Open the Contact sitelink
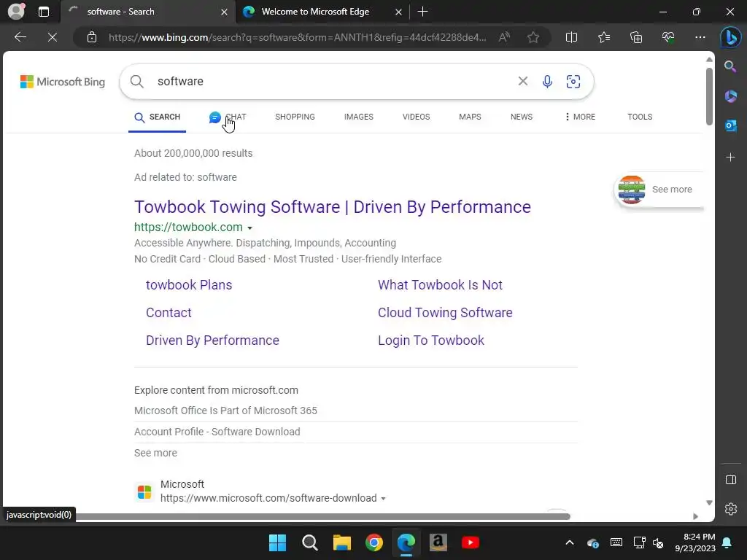747x560 pixels. (169, 312)
